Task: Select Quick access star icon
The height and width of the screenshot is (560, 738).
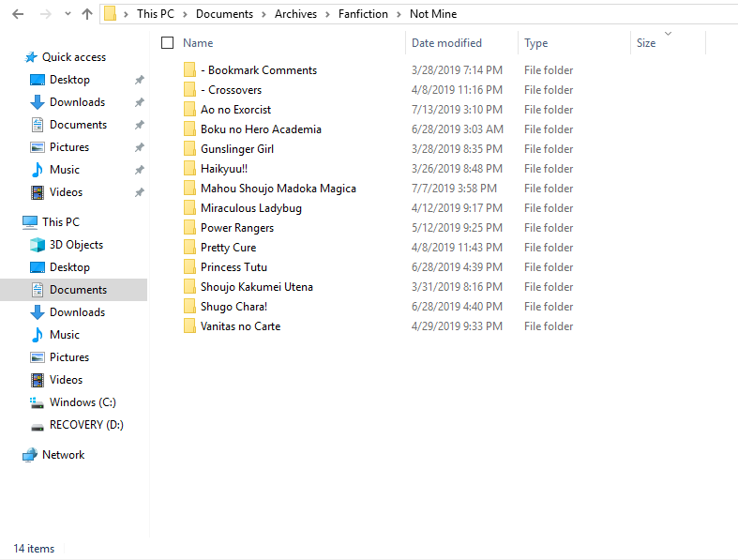Action: click(31, 57)
